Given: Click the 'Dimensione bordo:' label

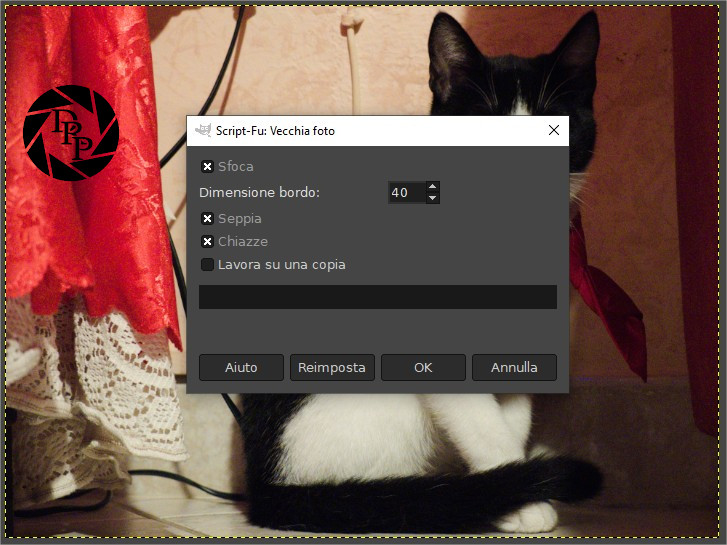Looking at the screenshot, I should (259, 192).
